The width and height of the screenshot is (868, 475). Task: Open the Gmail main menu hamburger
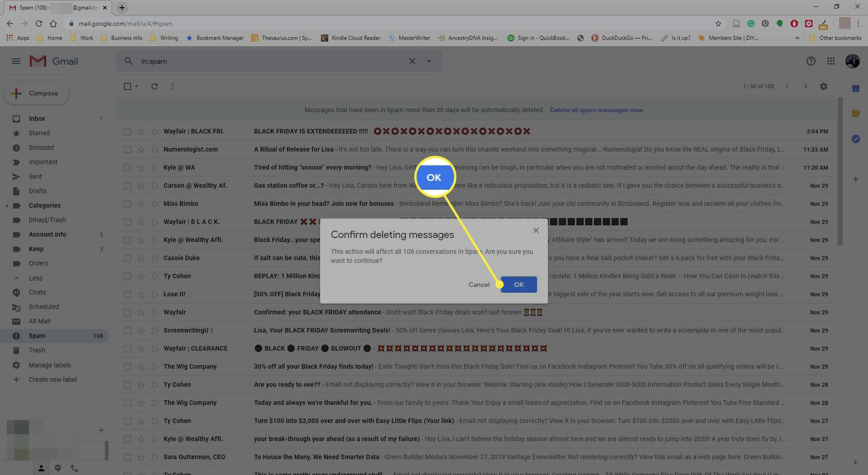[x=16, y=61]
